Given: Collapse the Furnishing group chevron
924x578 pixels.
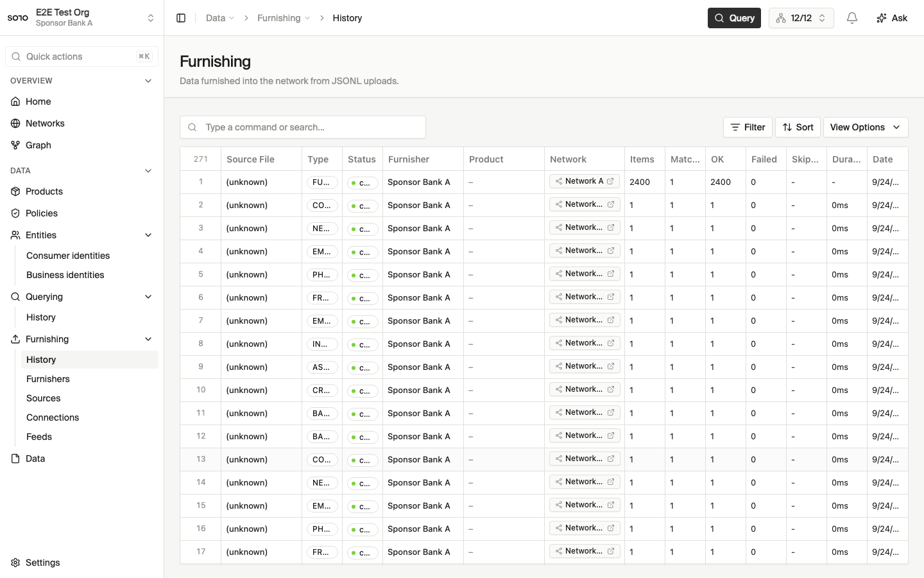Looking at the screenshot, I should click(148, 339).
